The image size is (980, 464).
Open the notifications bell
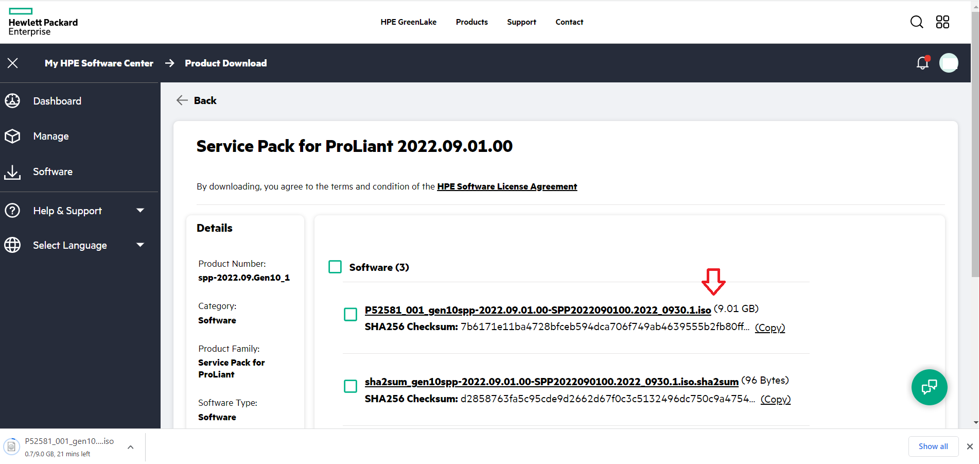click(x=923, y=63)
